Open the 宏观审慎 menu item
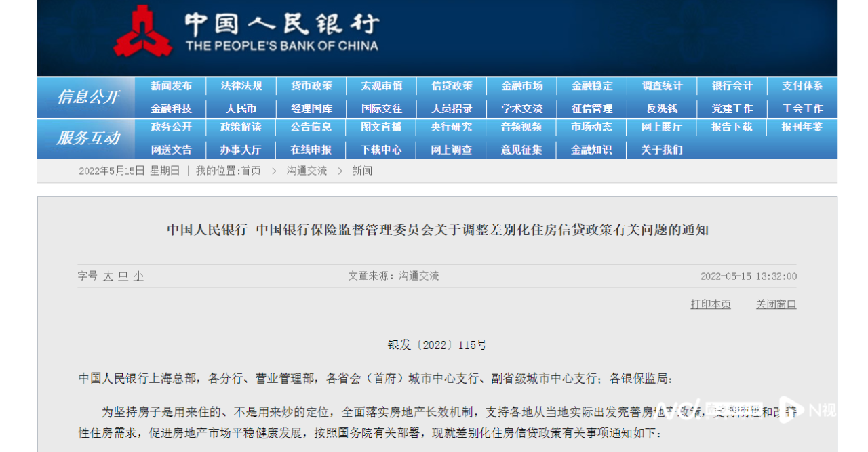The width and height of the screenshot is (868, 452). coord(381,86)
